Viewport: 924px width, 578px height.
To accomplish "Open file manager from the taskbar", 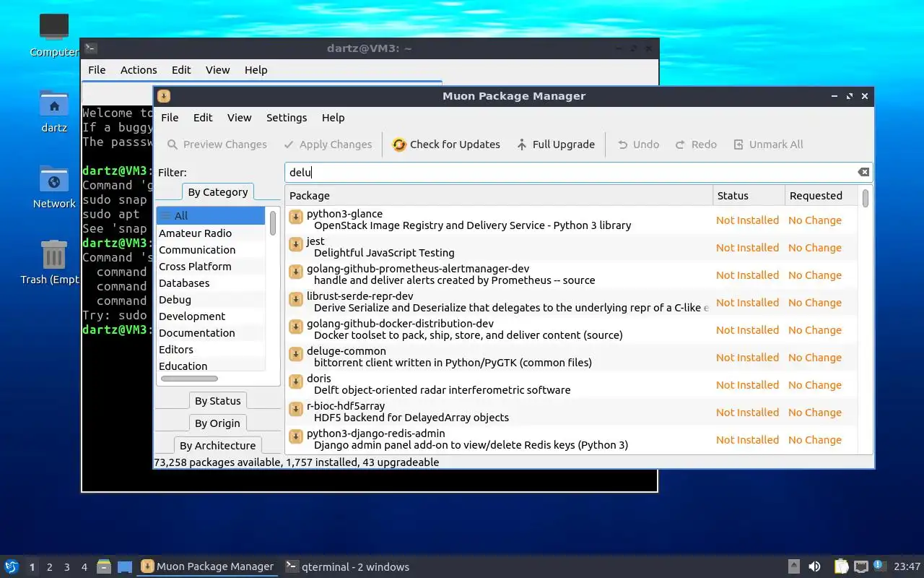I will pos(104,566).
